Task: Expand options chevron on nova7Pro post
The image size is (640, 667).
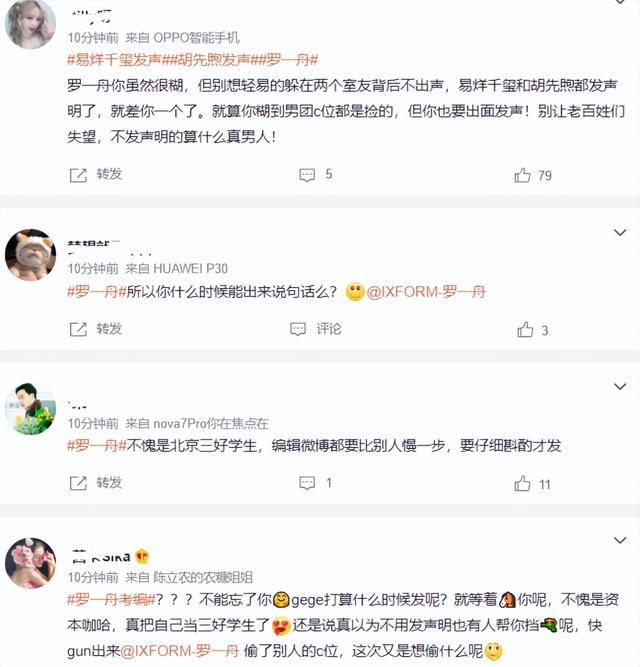Action: 620,387
